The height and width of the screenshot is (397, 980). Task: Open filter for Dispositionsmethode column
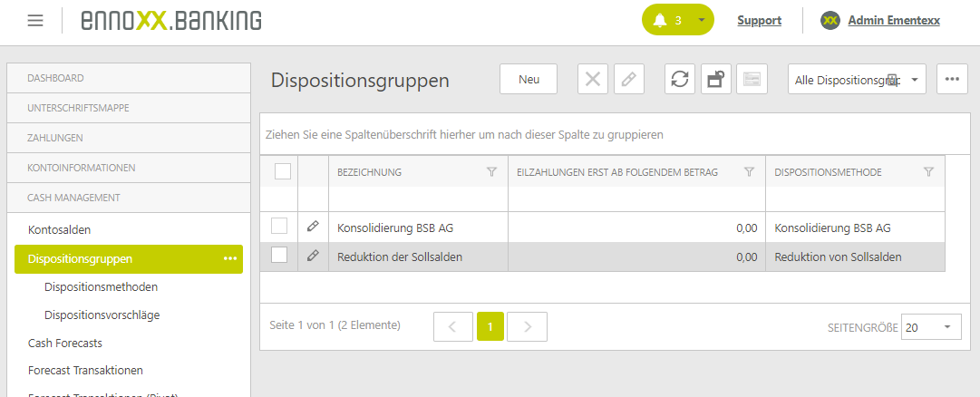pyautogui.click(x=928, y=171)
